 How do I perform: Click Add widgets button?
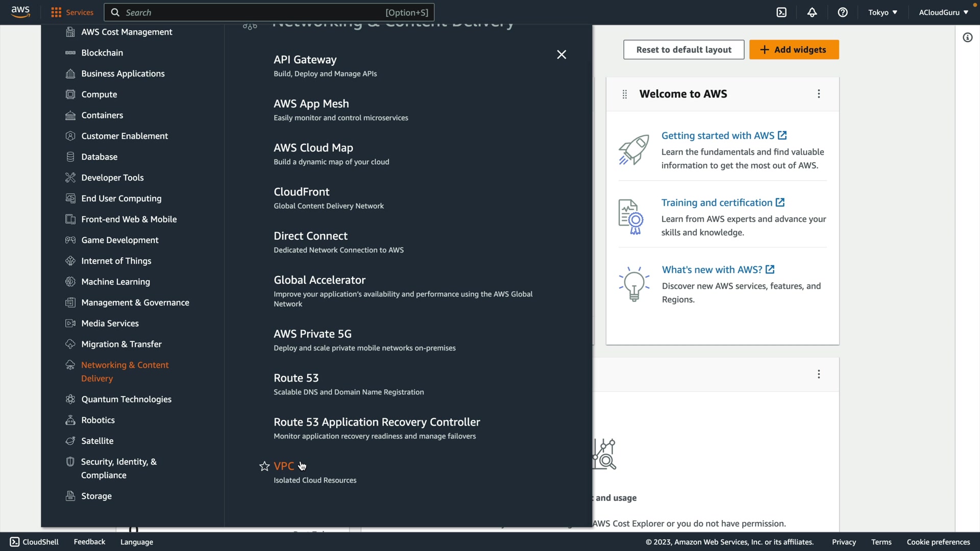click(x=794, y=49)
